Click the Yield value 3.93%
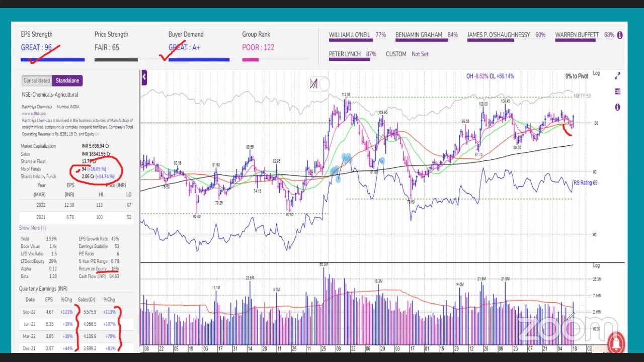Image resolution: width=644 pixels, height=362 pixels. [x=51, y=239]
